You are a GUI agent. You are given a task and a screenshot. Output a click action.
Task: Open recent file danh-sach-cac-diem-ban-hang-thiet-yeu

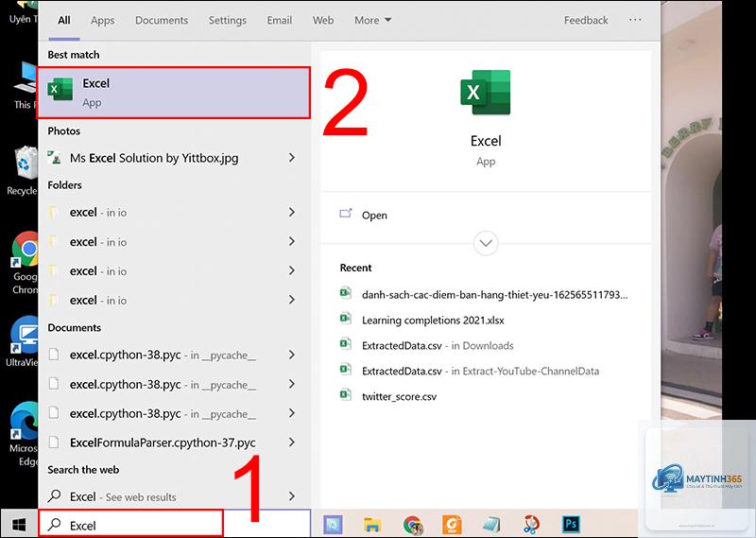point(494,294)
